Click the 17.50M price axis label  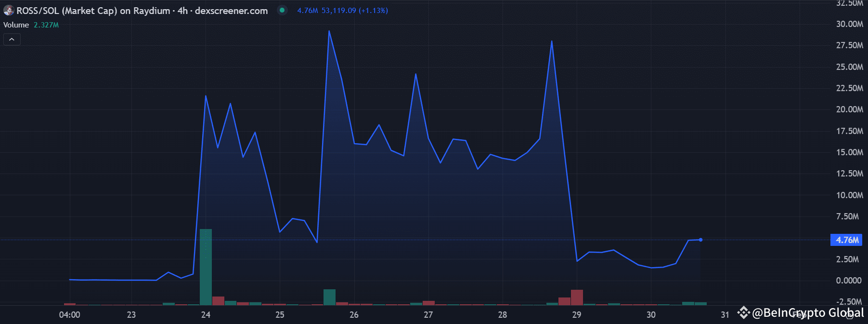850,131
